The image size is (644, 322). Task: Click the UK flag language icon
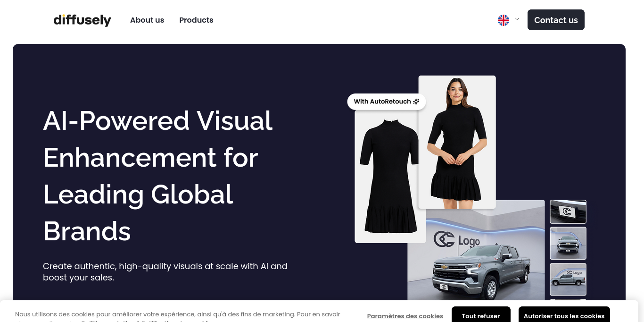coord(504,20)
